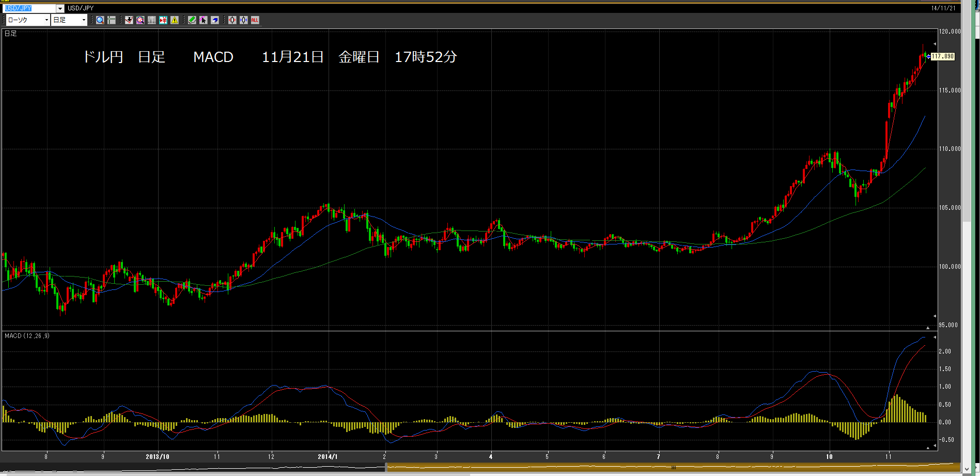Click the red ALL icon
980x476 pixels.
[255, 20]
